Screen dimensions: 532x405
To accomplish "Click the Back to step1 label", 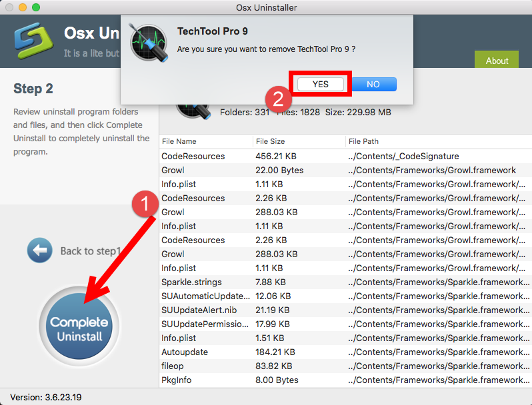I will (91, 251).
